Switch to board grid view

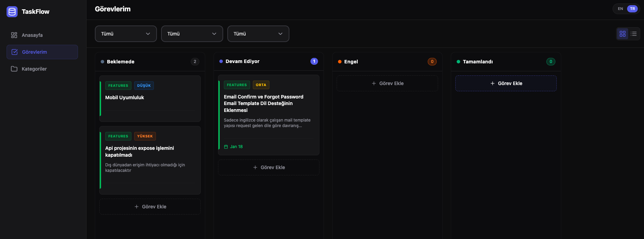pos(623,34)
